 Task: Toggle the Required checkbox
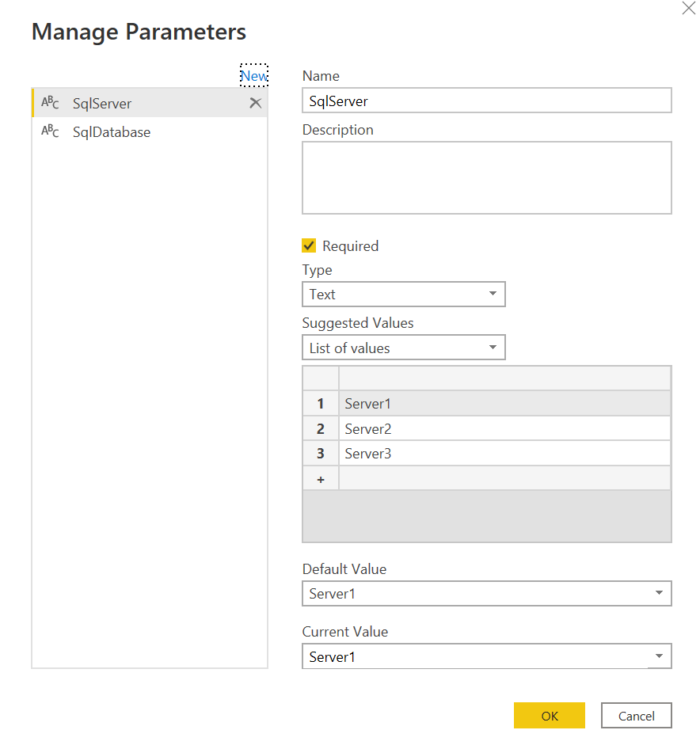click(309, 245)
